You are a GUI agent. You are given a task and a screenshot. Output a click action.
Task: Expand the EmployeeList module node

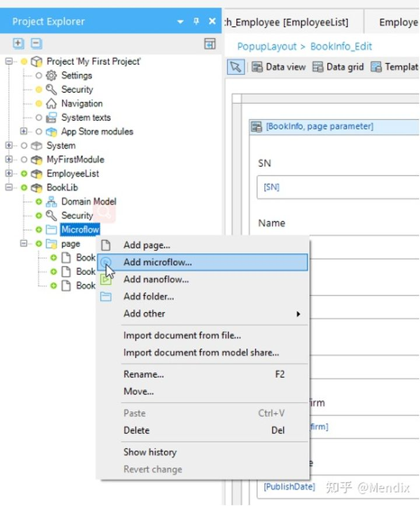9,173
